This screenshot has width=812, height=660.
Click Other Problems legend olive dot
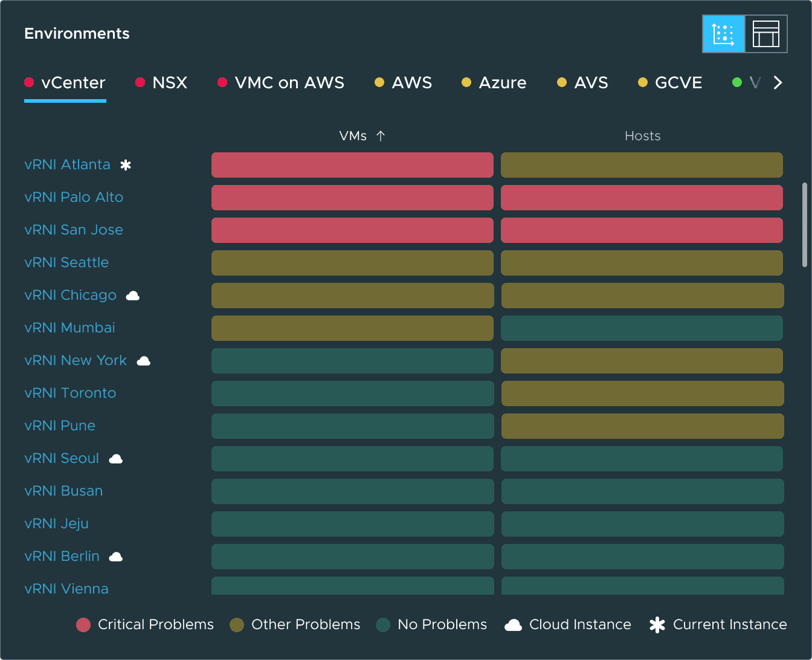point(237,625)
